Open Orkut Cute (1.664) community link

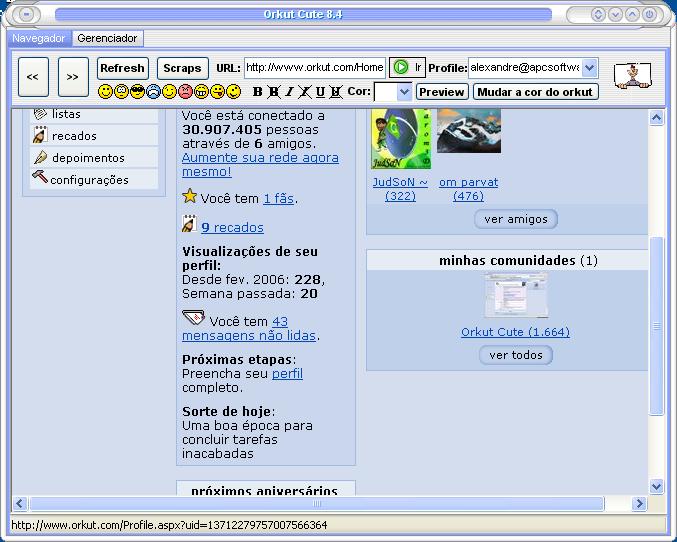tap(516, 332)
